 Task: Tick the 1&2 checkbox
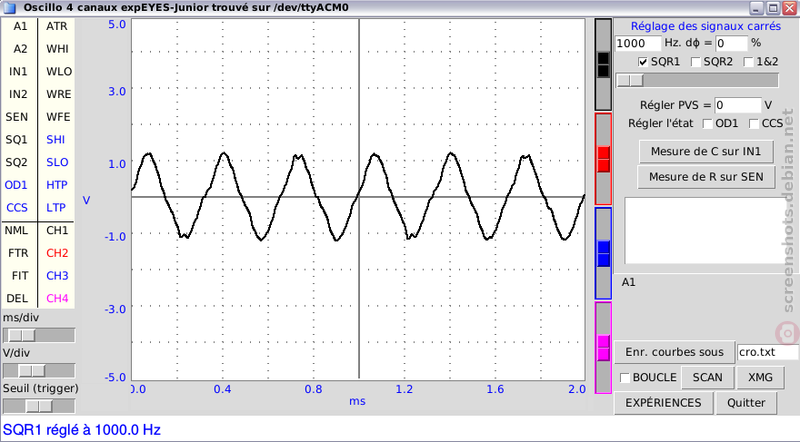point(748,62)
